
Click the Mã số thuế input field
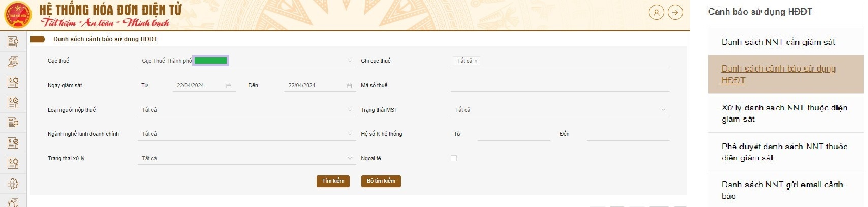click(560, 85)
